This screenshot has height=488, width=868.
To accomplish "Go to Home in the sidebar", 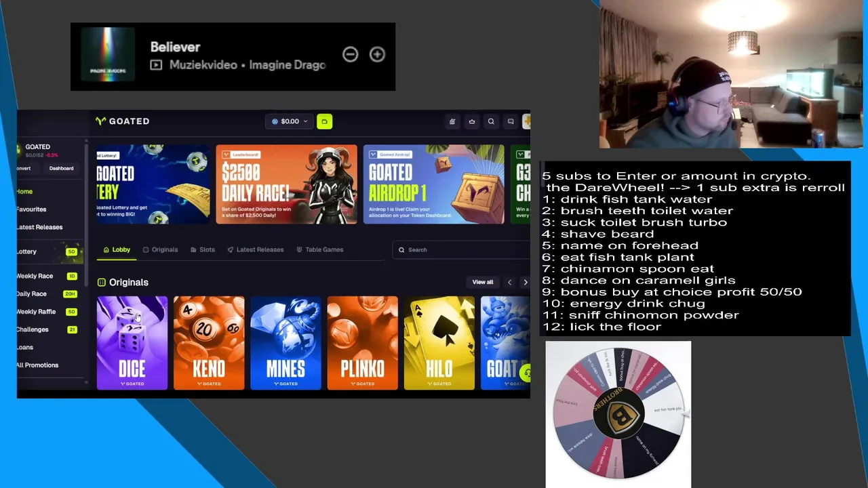I will coord(24,192).
